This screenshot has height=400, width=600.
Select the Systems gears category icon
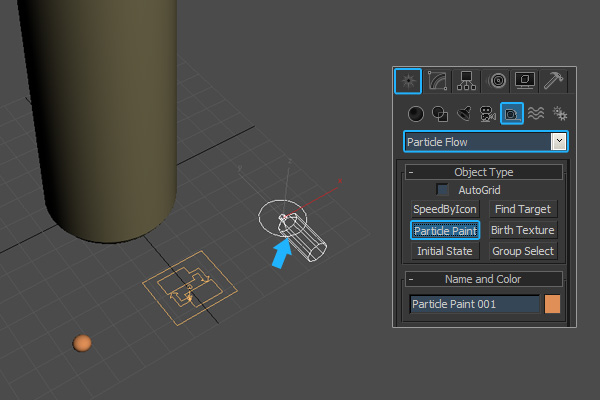coord(559,114)
